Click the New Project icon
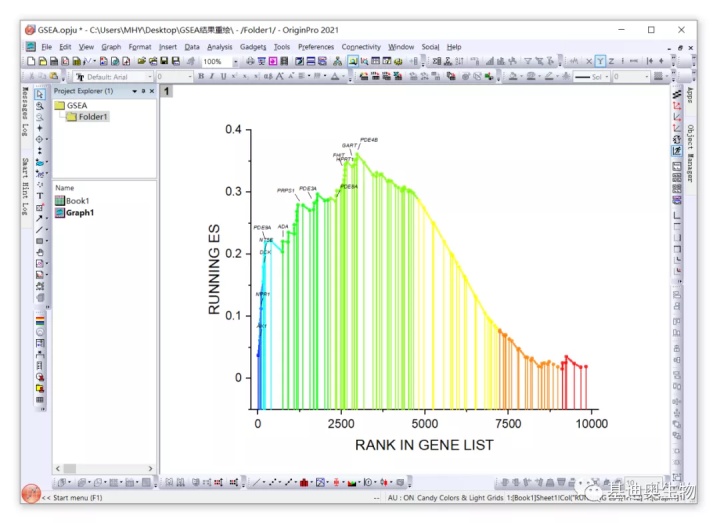Screen dimensions: 720x523 point(31,61)
